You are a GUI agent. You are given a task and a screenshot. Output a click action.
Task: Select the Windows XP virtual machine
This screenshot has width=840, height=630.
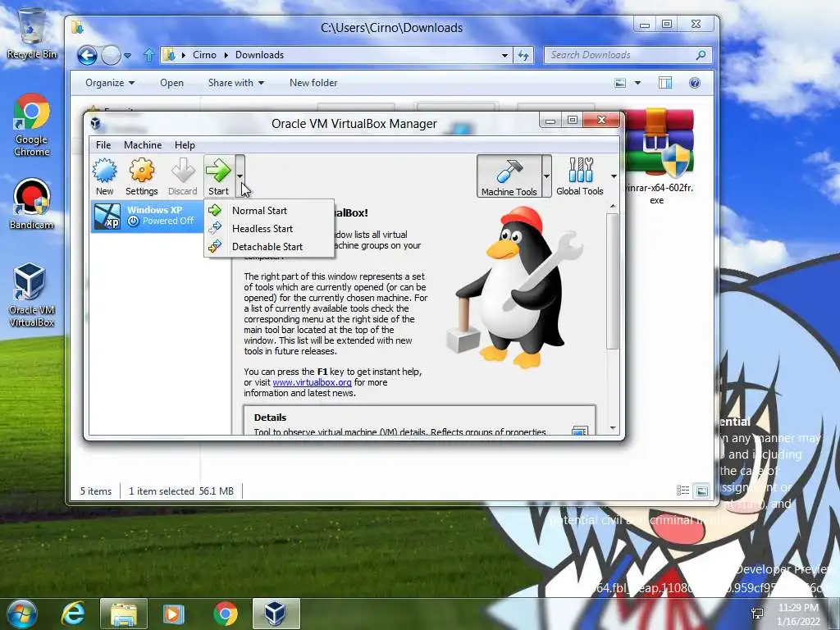[147, 216]
